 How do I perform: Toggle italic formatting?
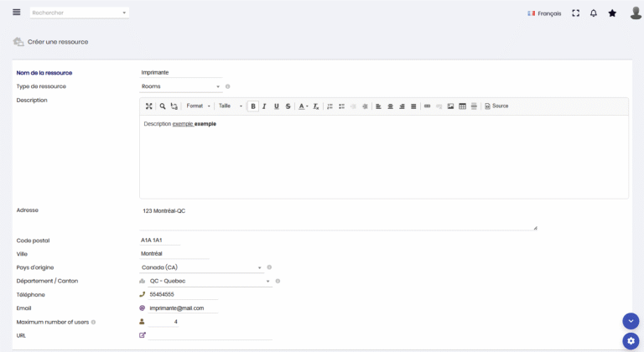tap(265, 106)
